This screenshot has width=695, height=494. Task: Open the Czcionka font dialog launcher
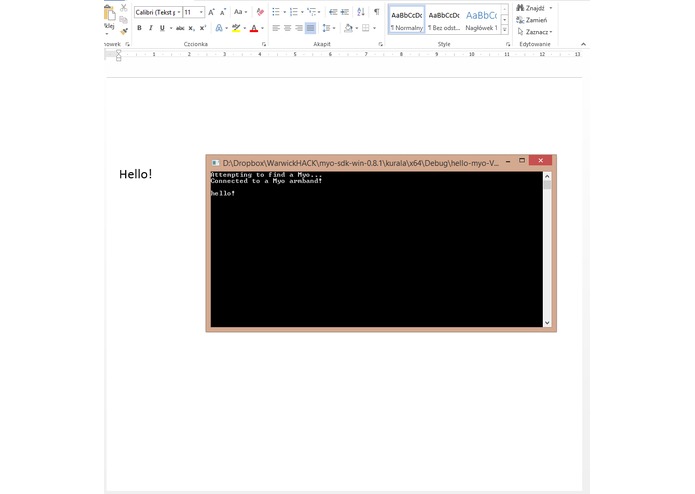point(264,44)
